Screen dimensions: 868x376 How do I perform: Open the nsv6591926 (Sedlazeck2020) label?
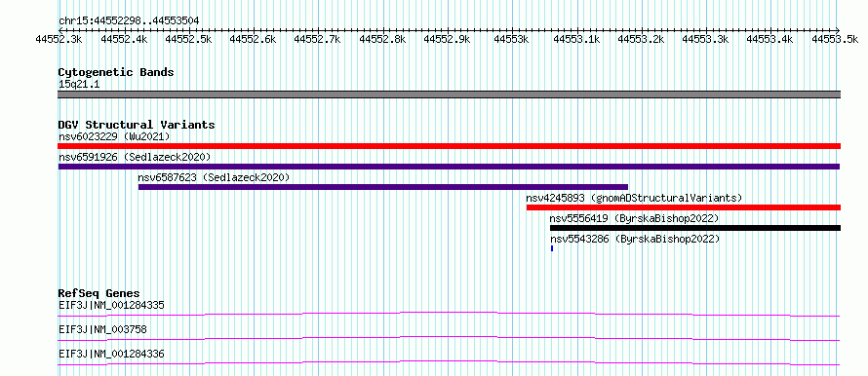135,157
